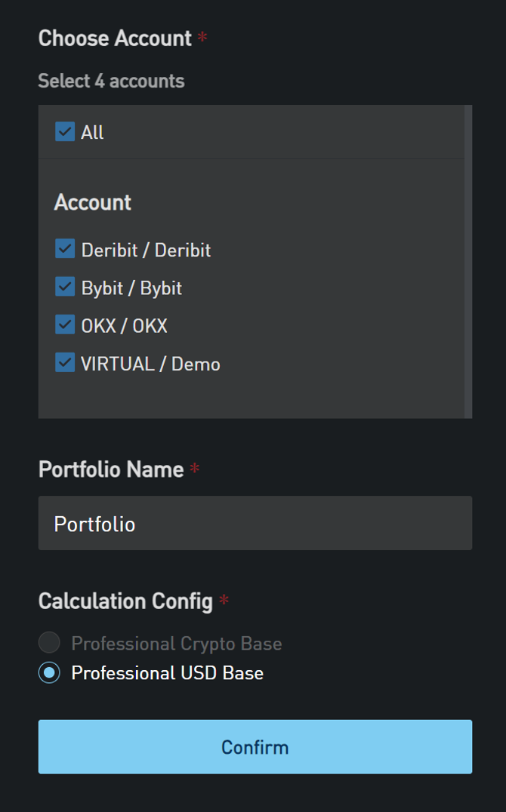Click the "OKX / OKX" account label

[x=124, y=326]
